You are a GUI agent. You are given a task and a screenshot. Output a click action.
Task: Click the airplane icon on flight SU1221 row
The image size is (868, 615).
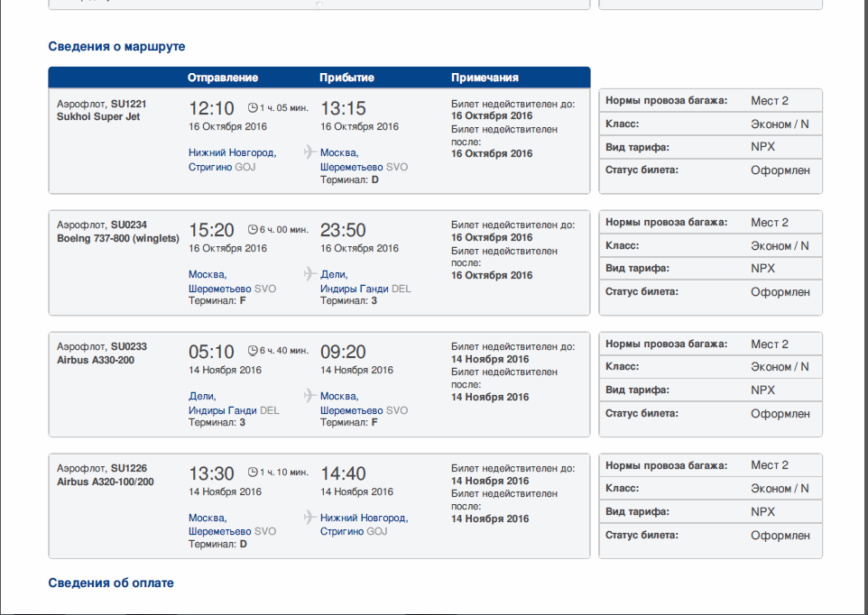click(309, 151)
